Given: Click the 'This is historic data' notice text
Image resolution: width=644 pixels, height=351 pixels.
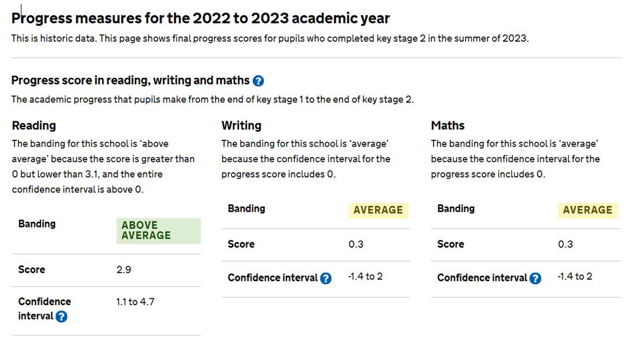Looking at the screenshot, I should point(270,39).
